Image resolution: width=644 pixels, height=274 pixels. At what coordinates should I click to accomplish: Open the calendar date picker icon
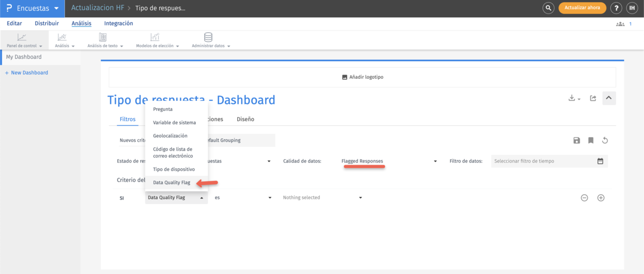click(601, 161)
